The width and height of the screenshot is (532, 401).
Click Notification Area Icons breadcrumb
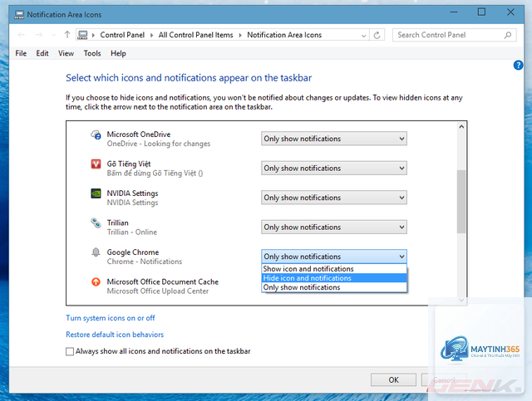(284, 35)
